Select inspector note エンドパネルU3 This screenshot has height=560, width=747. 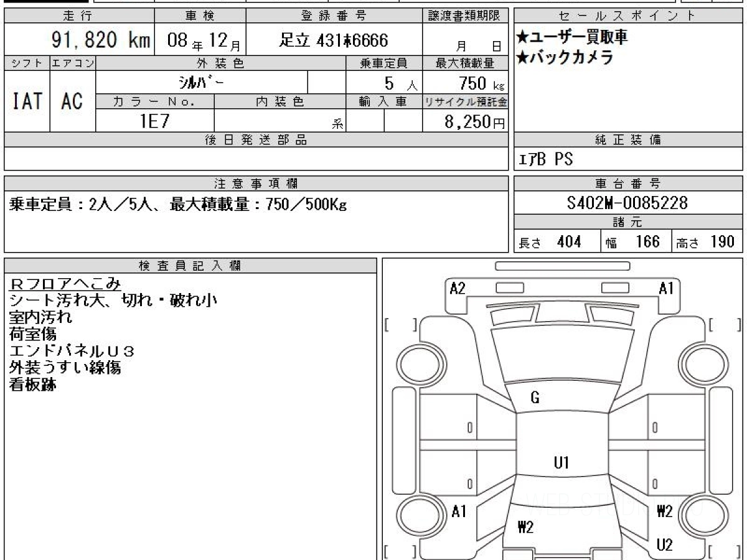[72, 351]
